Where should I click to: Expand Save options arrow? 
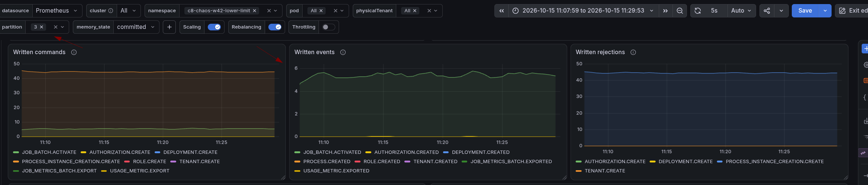click(825, 11)
